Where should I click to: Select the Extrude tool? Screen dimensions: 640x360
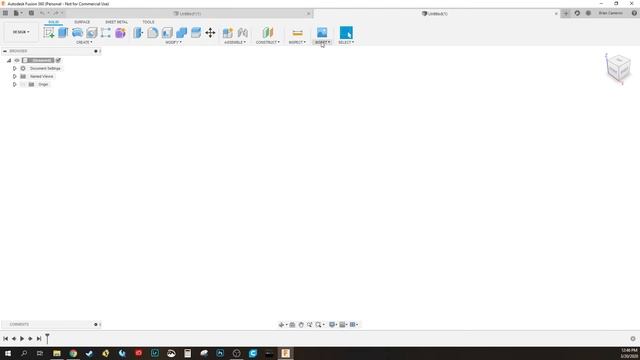click(63, 33)
